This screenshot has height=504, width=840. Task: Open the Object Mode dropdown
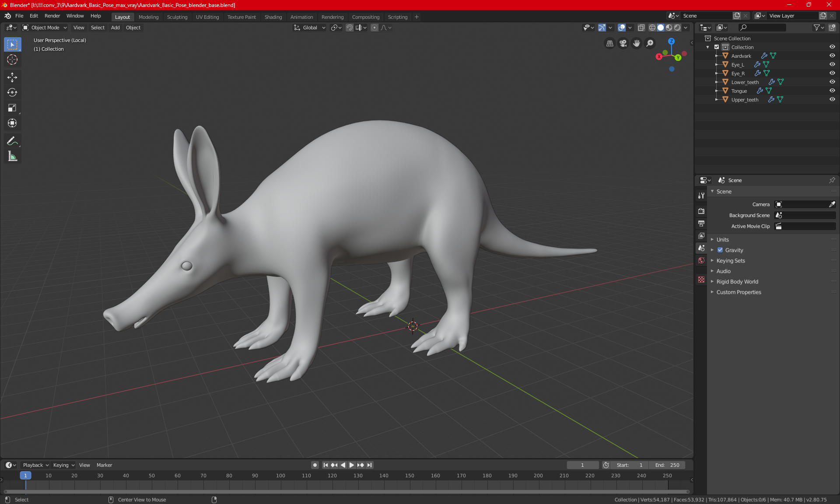pos(45,28)
